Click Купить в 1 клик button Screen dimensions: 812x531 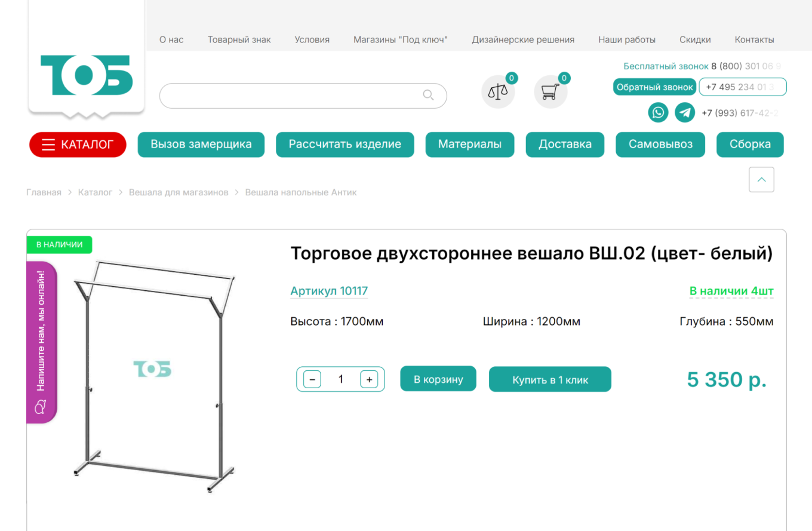click(550, 379)
